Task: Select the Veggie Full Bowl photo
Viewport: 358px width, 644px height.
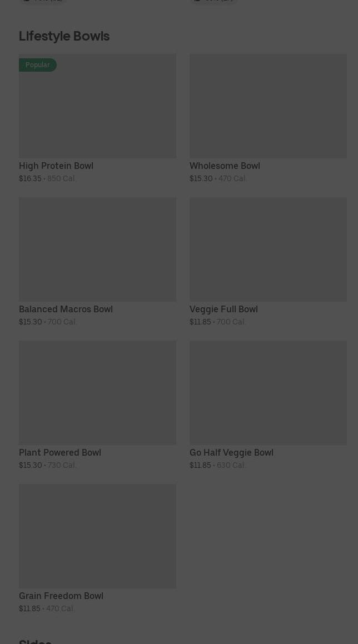Action: coord(268,249)
